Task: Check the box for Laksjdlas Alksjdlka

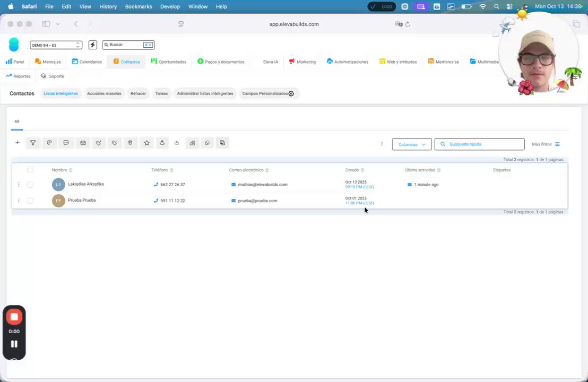Action: click(30, 185)
